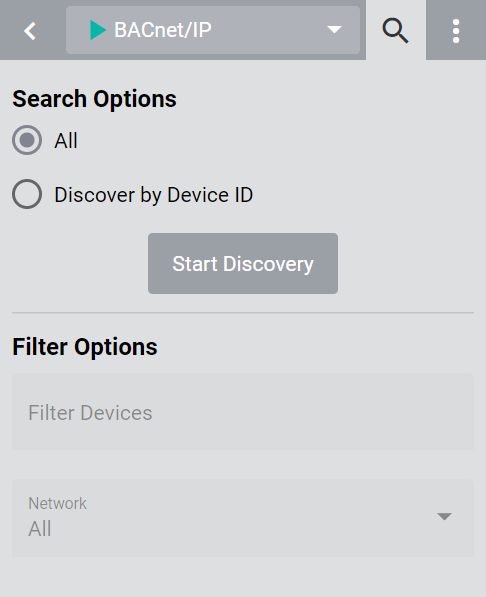486x597 pixels.
Task: Focus the Filter Devices text field
Action: (243, 412)
